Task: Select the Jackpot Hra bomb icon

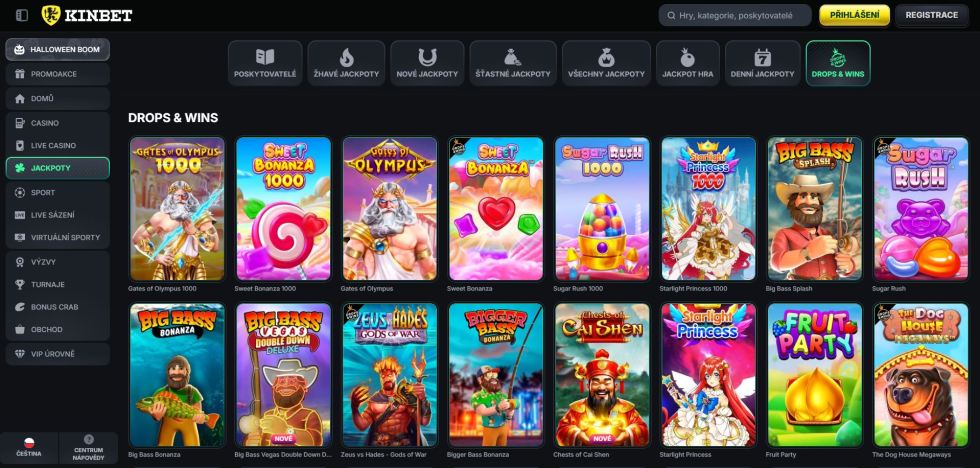Action: pos(688,57)
